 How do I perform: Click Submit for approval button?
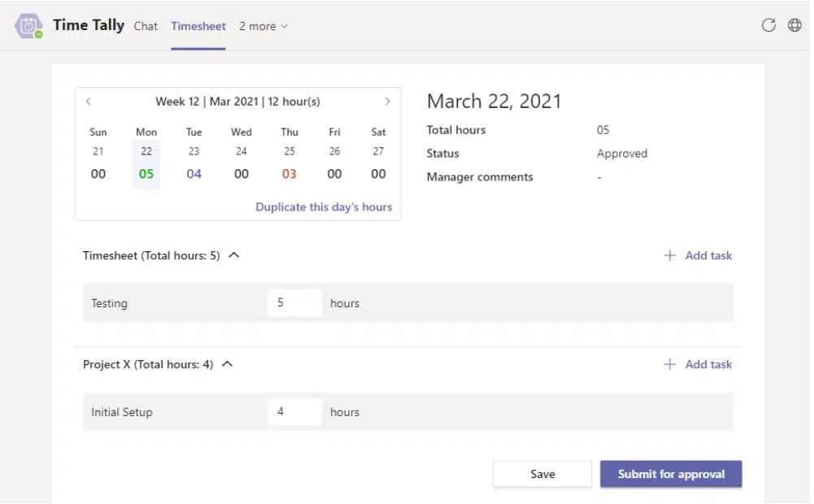click(671, 474)
